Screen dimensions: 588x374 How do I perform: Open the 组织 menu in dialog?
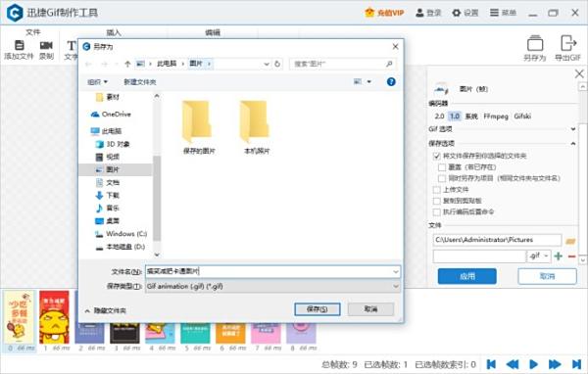tap(97, 81)
